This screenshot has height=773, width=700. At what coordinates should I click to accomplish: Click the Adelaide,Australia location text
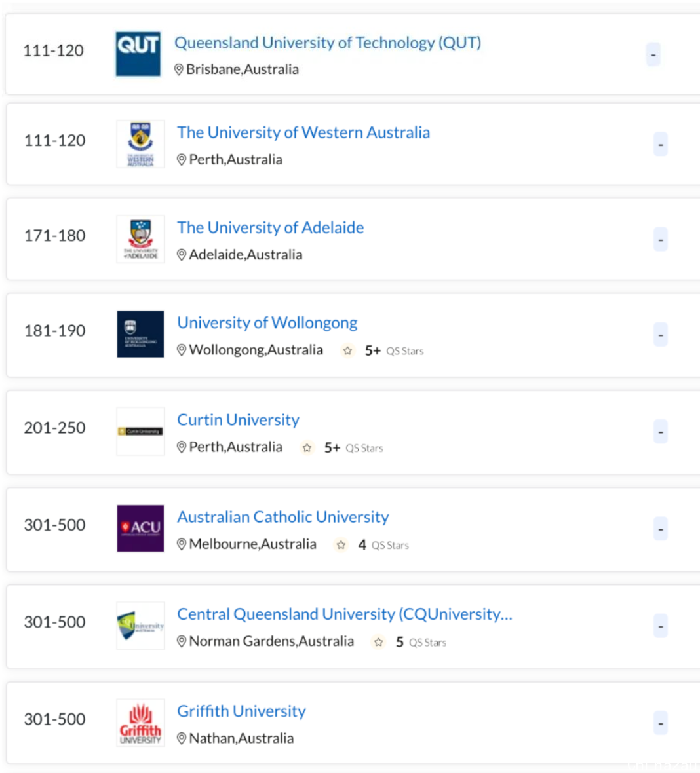[246, 255]
